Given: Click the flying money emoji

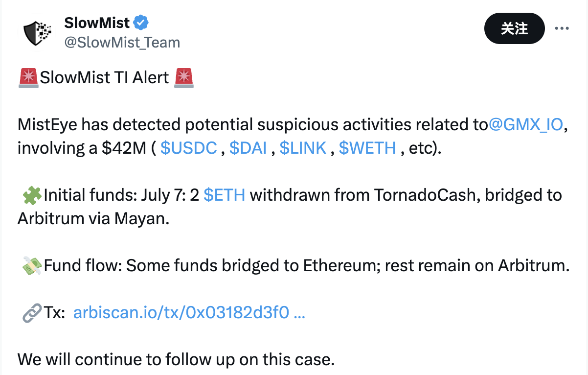Looking at the screenshot, I should (32, 266).
